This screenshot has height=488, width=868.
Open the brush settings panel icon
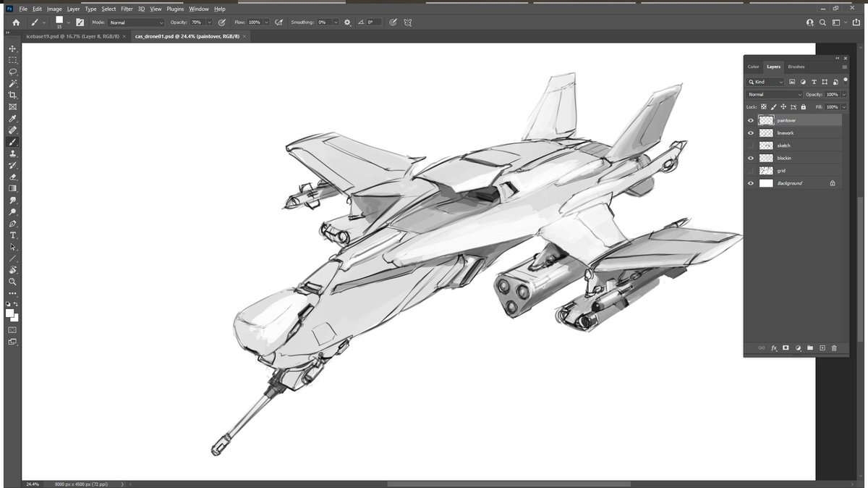(80, 22)
